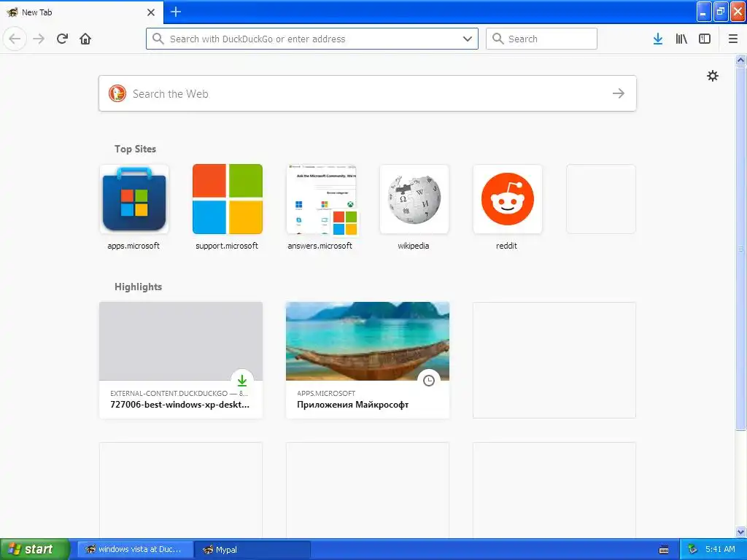
Task: Click the magnifier icon in toolbar Search box
Action: [x=498, y=39]
